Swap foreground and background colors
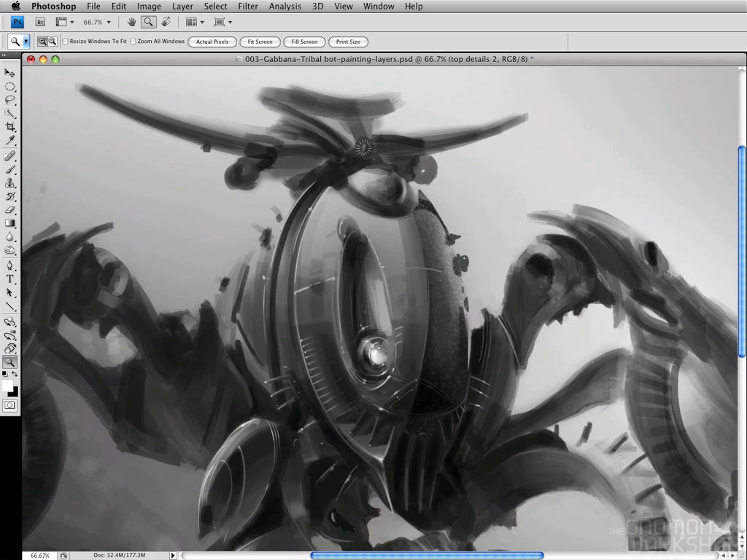The height and width of the screenshot is (560, 747). (15, 374)
